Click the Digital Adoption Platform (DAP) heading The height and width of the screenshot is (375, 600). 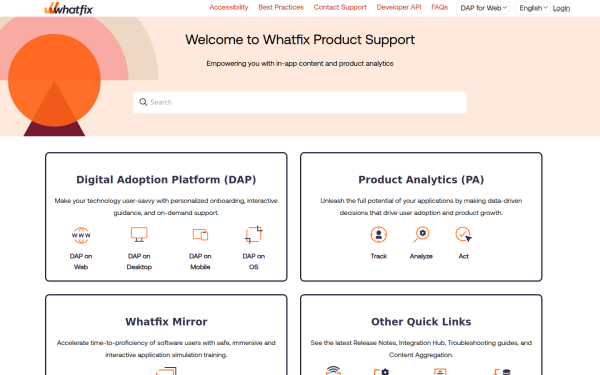coord(166,179)
